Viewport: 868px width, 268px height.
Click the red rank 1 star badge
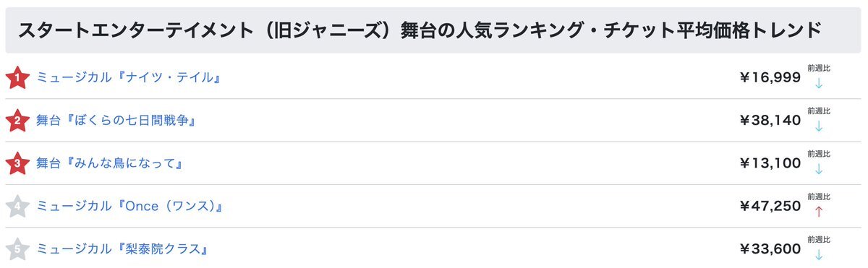[17, 77]
